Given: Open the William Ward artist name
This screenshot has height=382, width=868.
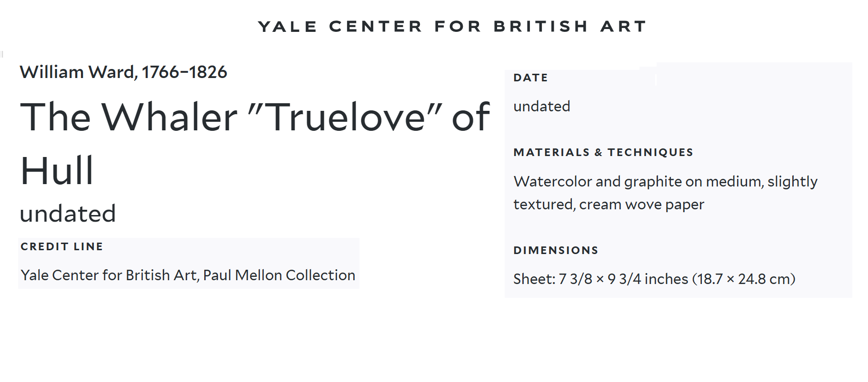Looking at the screenshot, I should [78, 72].
